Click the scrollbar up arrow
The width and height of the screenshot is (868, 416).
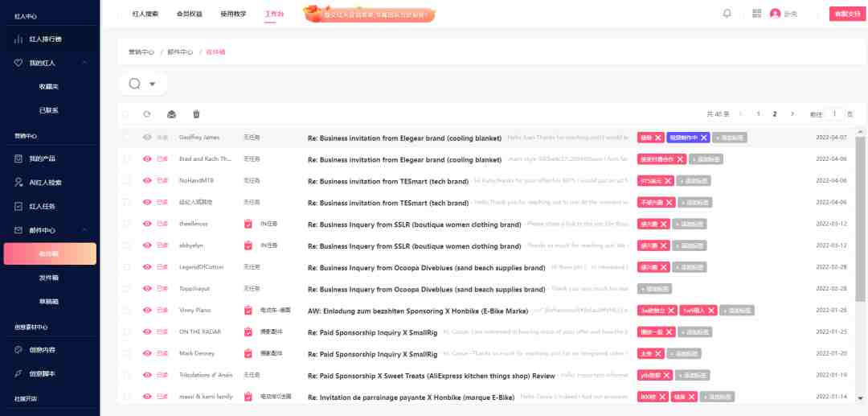tap(860, 132)
